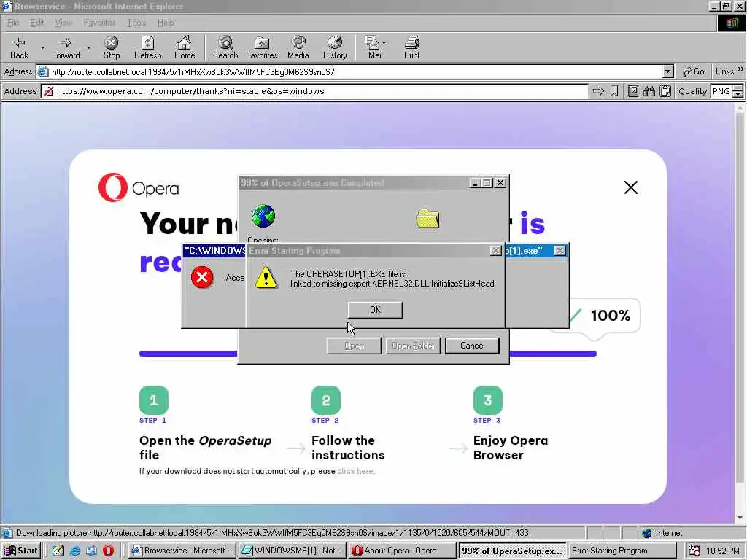Screen dimensions: 747x560
Task: Close the Opera thanks card with X
Action: pos(631,187)
